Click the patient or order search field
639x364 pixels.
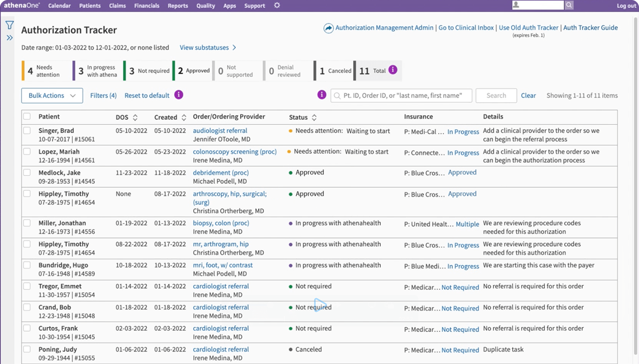pos(402,96)
